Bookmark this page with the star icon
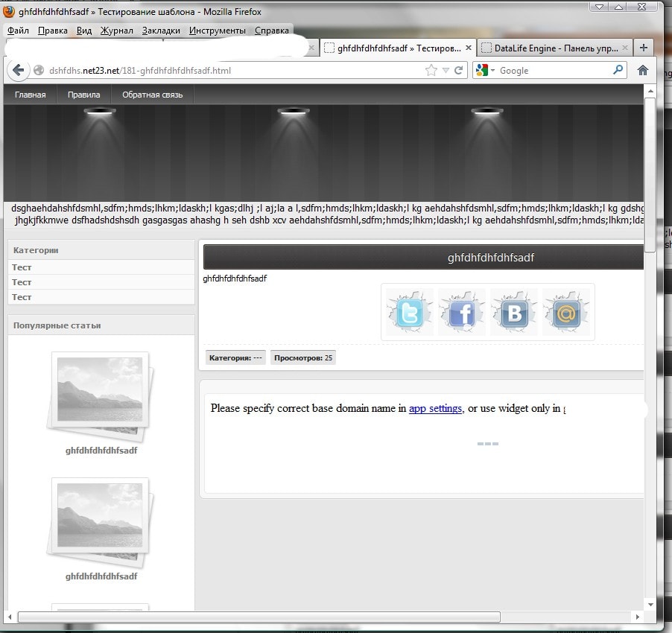The width and height of the screenshot is (672, 633). click(x=431, y=70)
